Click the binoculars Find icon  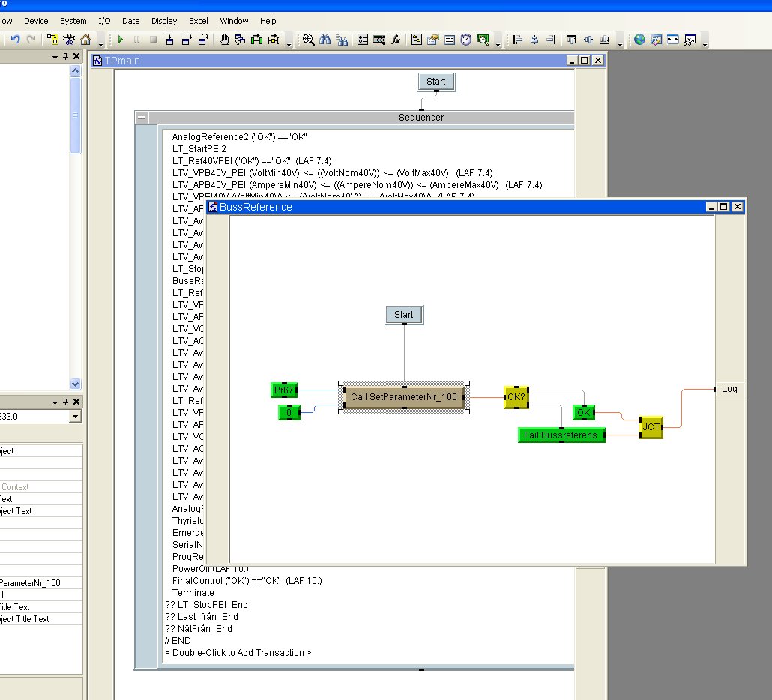pyautogui.click(x=325, y=40)
